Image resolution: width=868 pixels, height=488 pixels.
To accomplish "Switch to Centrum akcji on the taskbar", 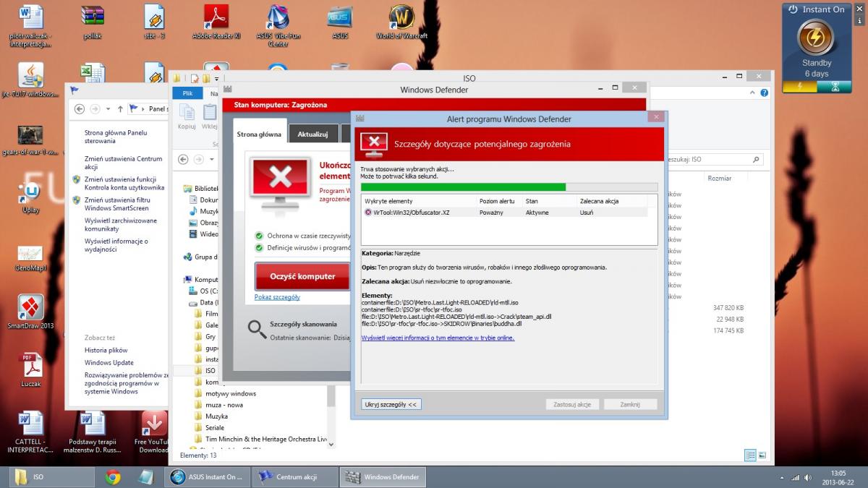I will pyautogui.click(x=295, y=477).
